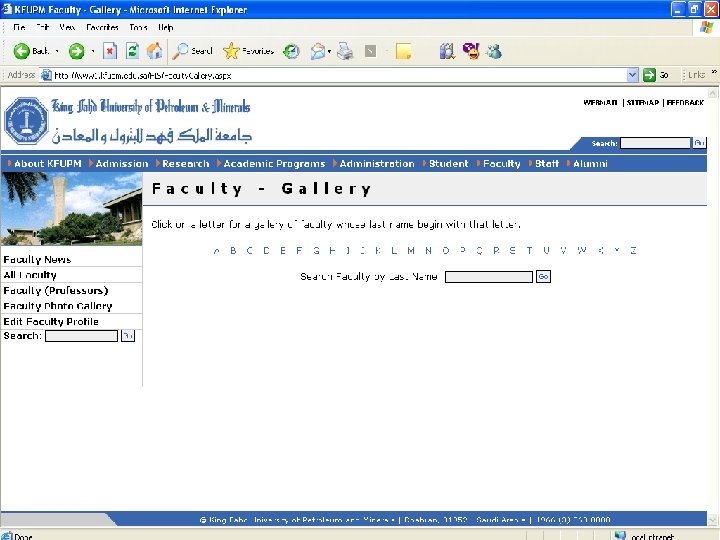Open the Faculty navigation item
This screenshot has height=540, width=720.
(x=501, y=163)
